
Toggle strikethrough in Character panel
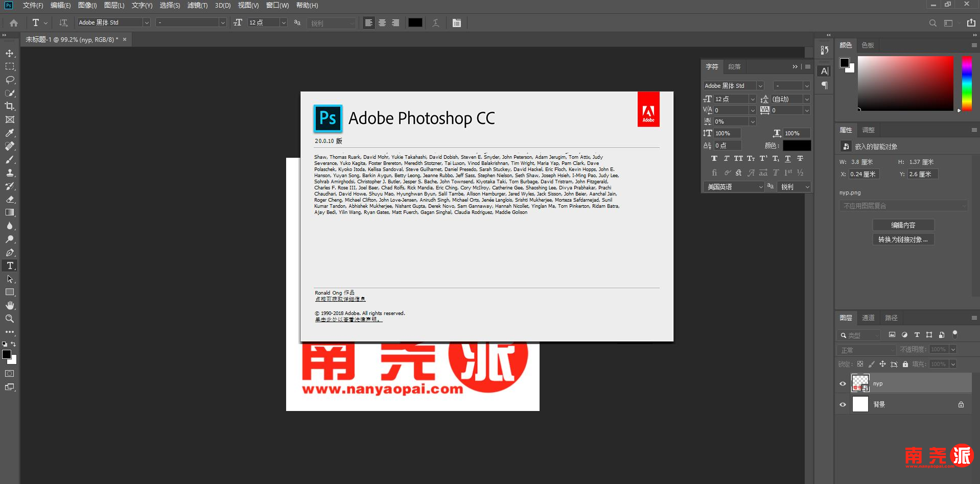click(800, 159)
